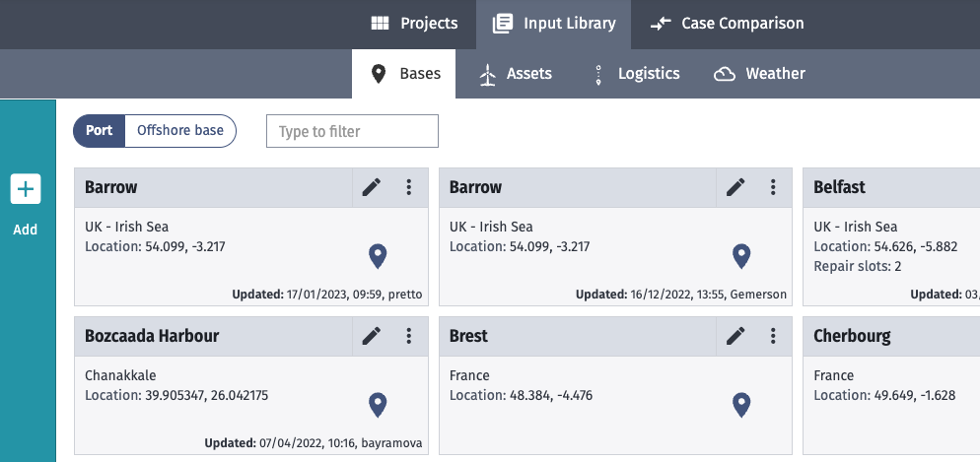Viewport: 980px width, 462px height.
Task: Click the Input Library book icon
Action: (503, 24)
